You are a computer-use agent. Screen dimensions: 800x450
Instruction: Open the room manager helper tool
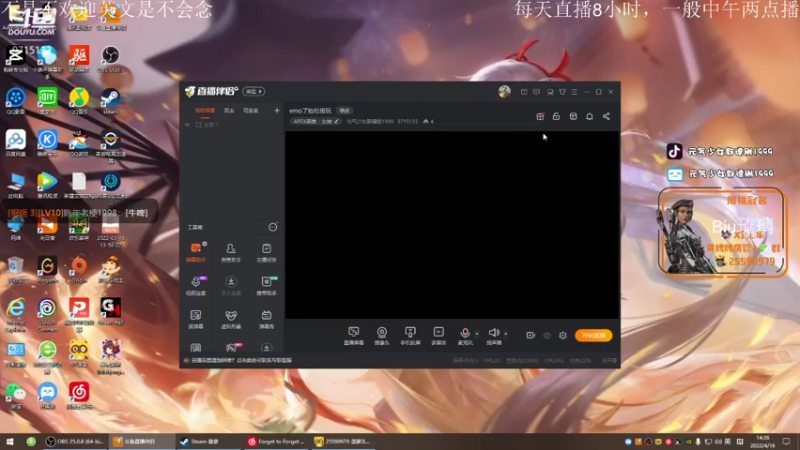point(231,252)
